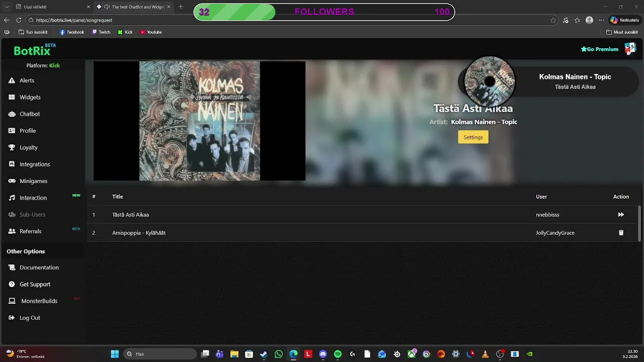This screenshot has height=362, width=644.
Task: Click the Kolmas Nainen - Topic artist name
Action: [x=484, y=122]
